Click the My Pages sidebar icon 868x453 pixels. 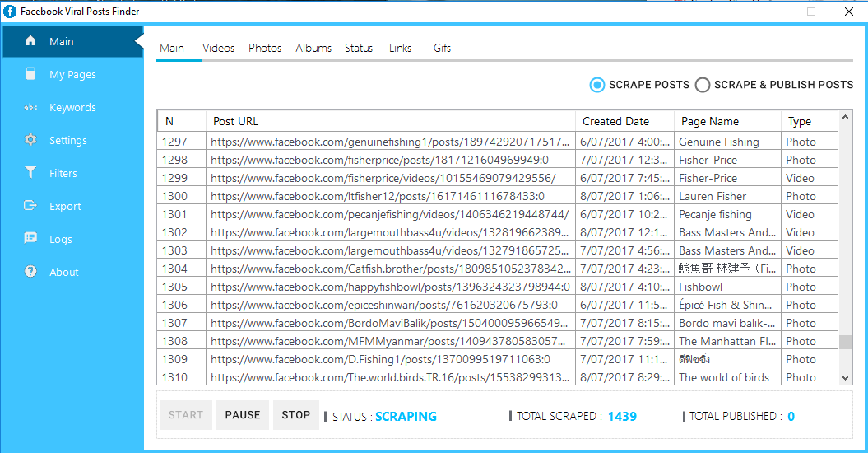coord(30,74)
